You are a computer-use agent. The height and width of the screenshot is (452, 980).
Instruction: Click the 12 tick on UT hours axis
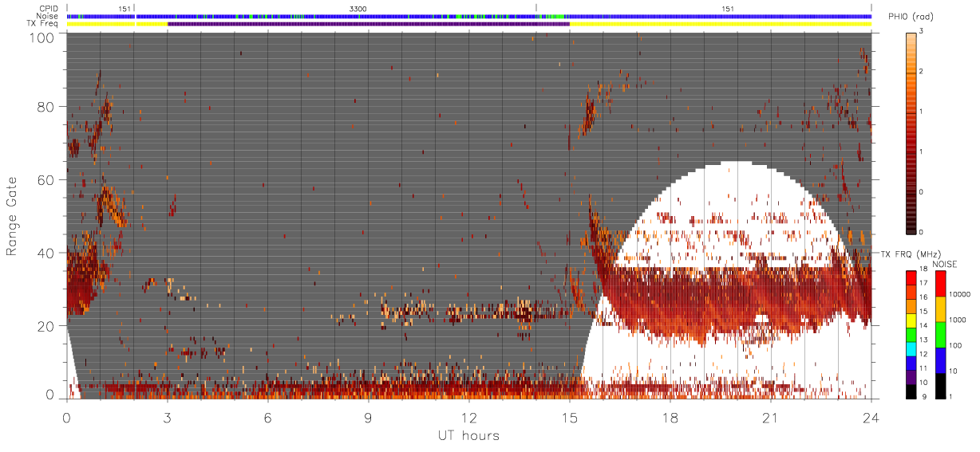(x=469, y=417)
